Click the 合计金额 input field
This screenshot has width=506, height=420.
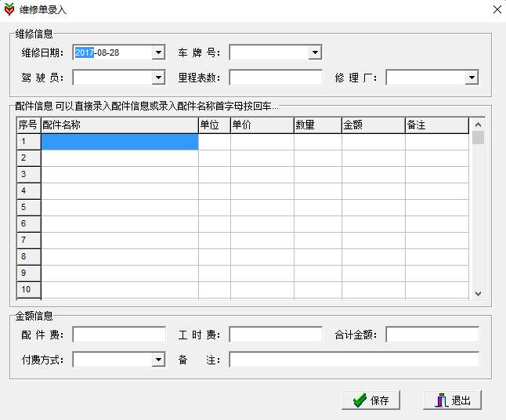pyautogui.click(x=432, y=335)
